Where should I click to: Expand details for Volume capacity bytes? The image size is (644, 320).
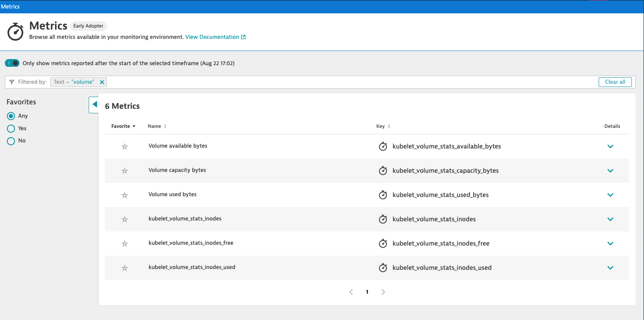tap(610, 171)
